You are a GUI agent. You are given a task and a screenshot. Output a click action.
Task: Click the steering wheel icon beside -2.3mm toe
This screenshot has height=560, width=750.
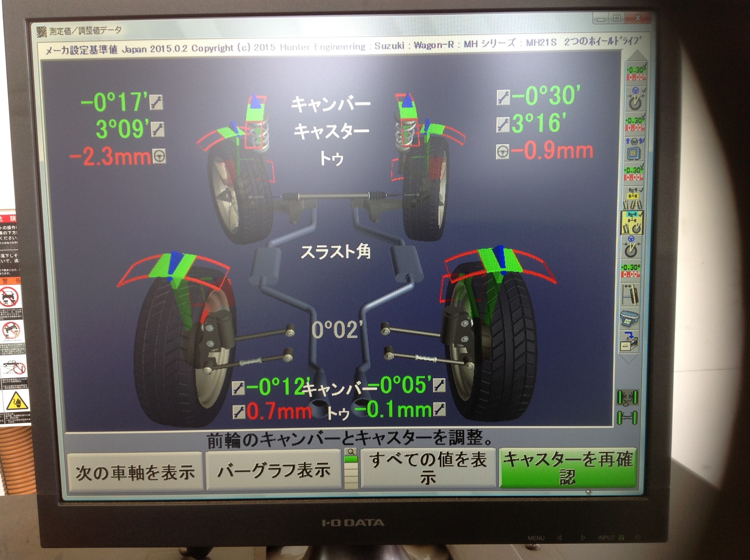[x=159, y=156]
